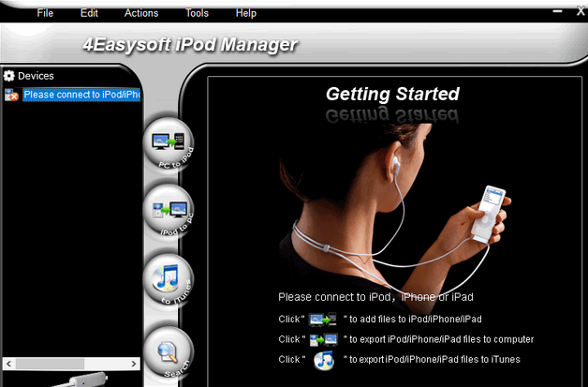Click left arrow of devices panel scrollbar
This screenshot has height=387, width=588.
tap(9, 364)
